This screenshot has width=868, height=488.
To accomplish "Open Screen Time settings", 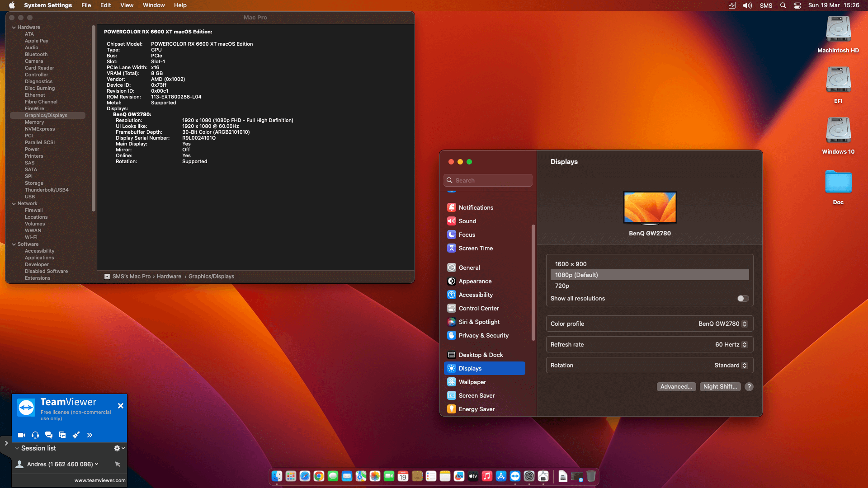I will [476, 248].
